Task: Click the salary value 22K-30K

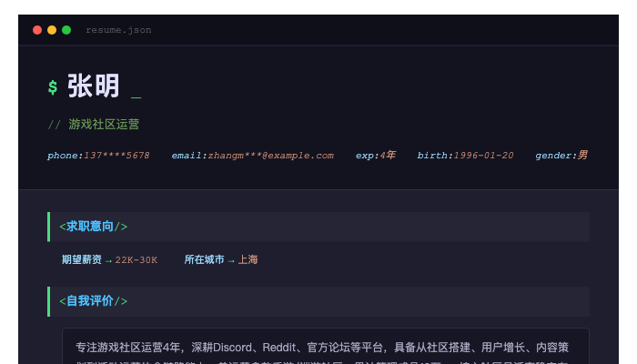Action: coord(136,260)
